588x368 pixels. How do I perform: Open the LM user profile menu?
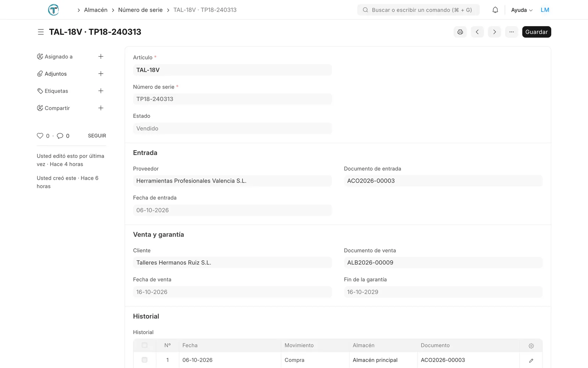545,10
